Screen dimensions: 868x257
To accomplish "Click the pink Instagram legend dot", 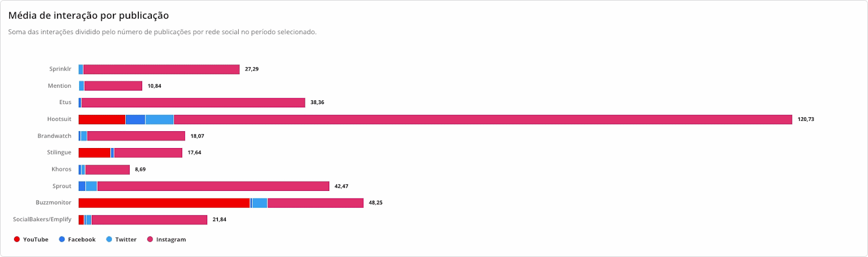I will [150, 239].
